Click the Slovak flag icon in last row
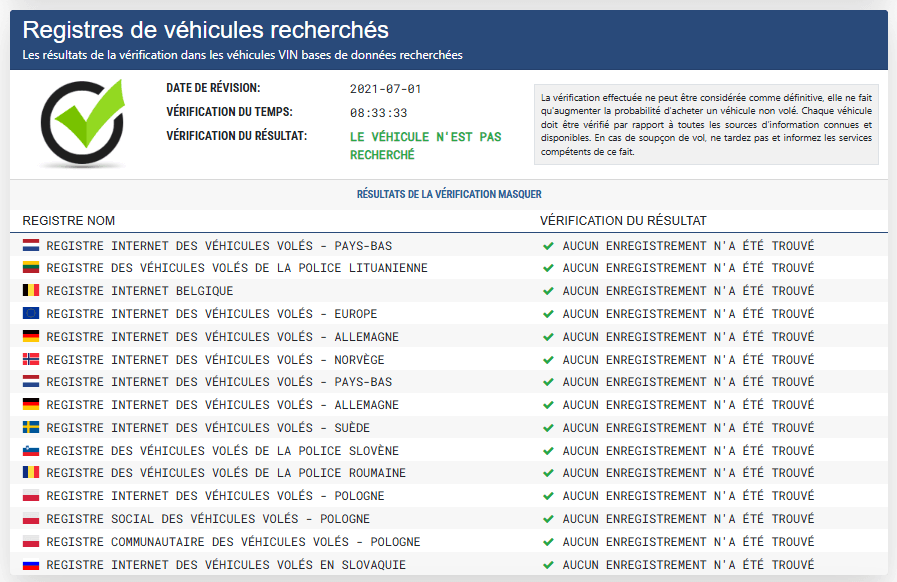The image size is (897, 582). (31, 565)
